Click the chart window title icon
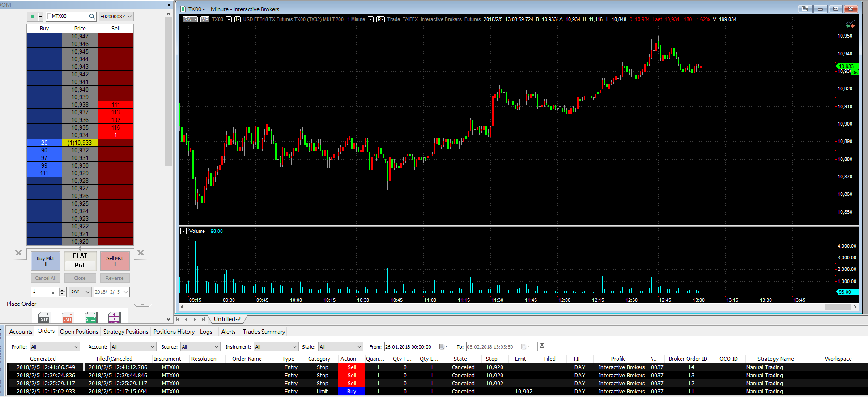 (183, 9)
